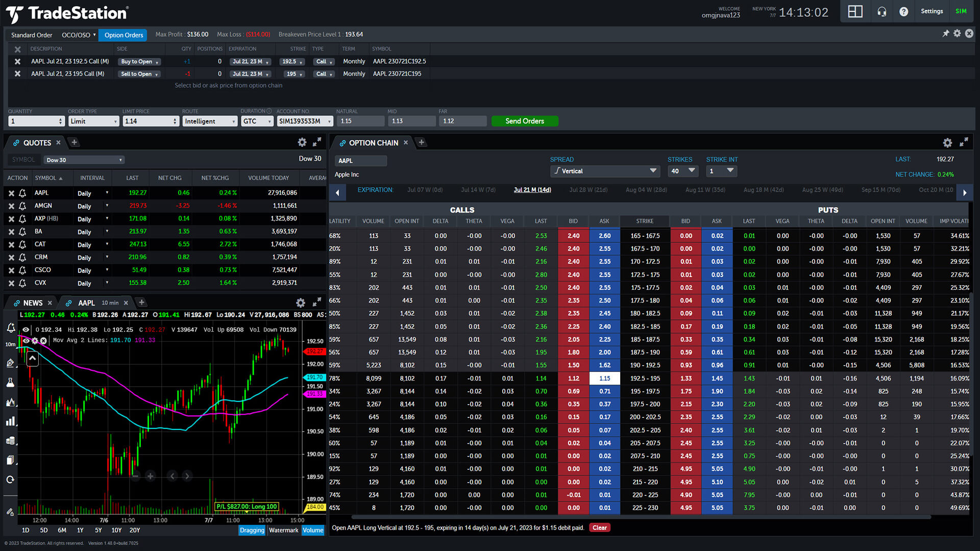Switch to the NEWS tab

tap(33, 303)
